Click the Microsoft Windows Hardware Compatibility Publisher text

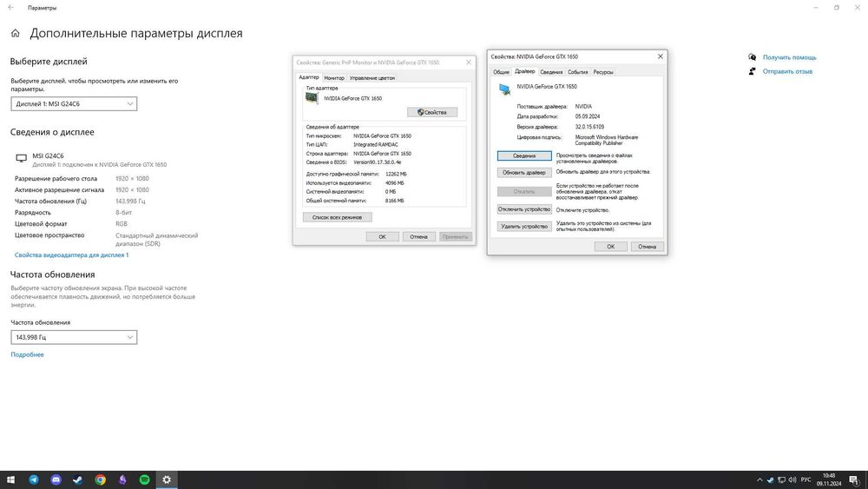(x=607, y=140)
